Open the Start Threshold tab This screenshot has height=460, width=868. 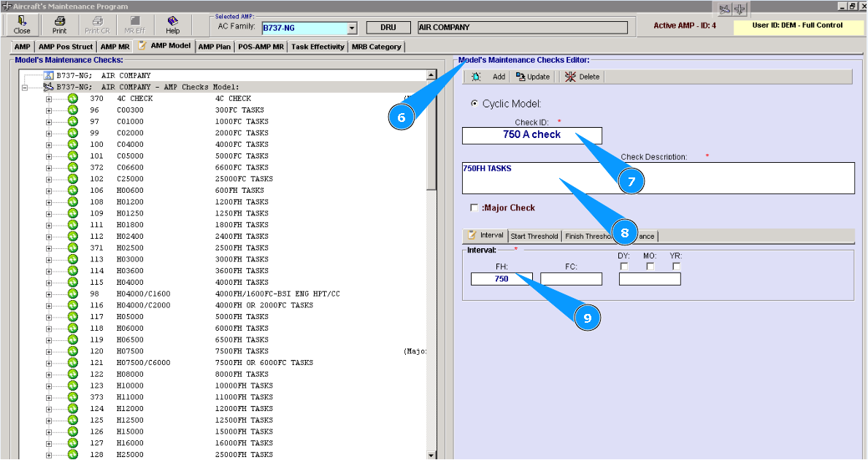click(534, 236)
